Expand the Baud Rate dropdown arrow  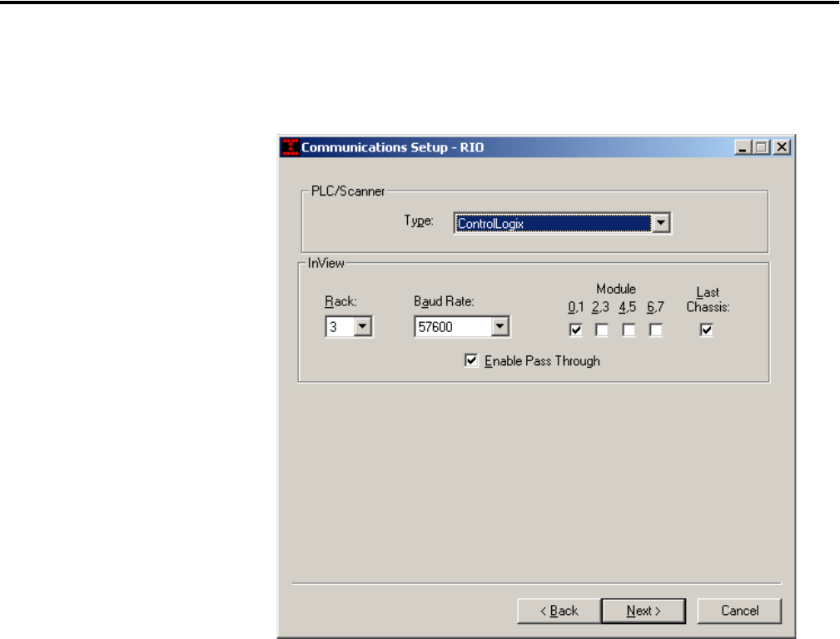500,326
